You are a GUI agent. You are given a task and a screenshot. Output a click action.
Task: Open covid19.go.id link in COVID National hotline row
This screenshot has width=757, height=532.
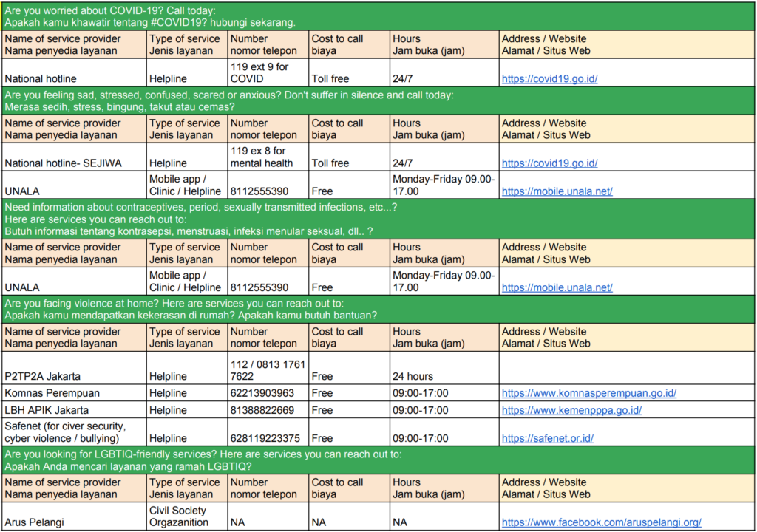pyautogui.click(x=549, y=78)
